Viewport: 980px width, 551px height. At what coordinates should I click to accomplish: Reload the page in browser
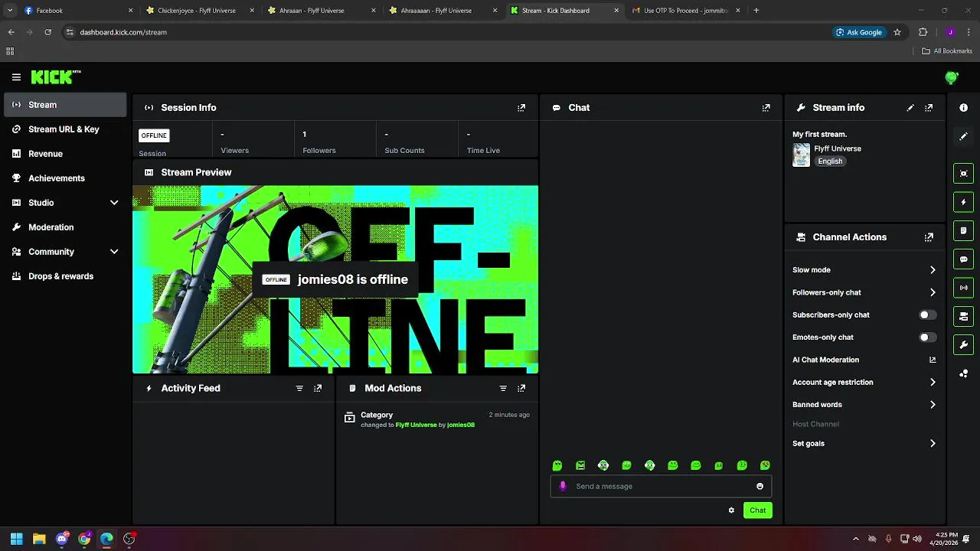coord(47,32)
